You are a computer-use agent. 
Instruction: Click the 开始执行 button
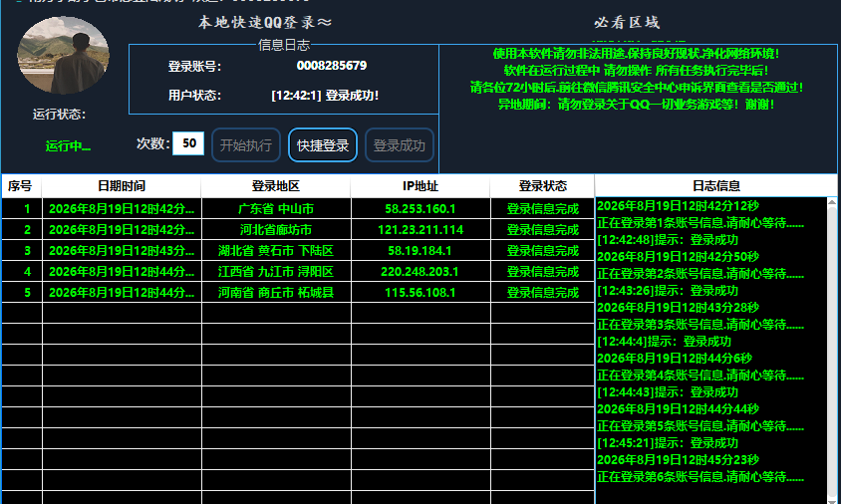(x=246, y=144)
